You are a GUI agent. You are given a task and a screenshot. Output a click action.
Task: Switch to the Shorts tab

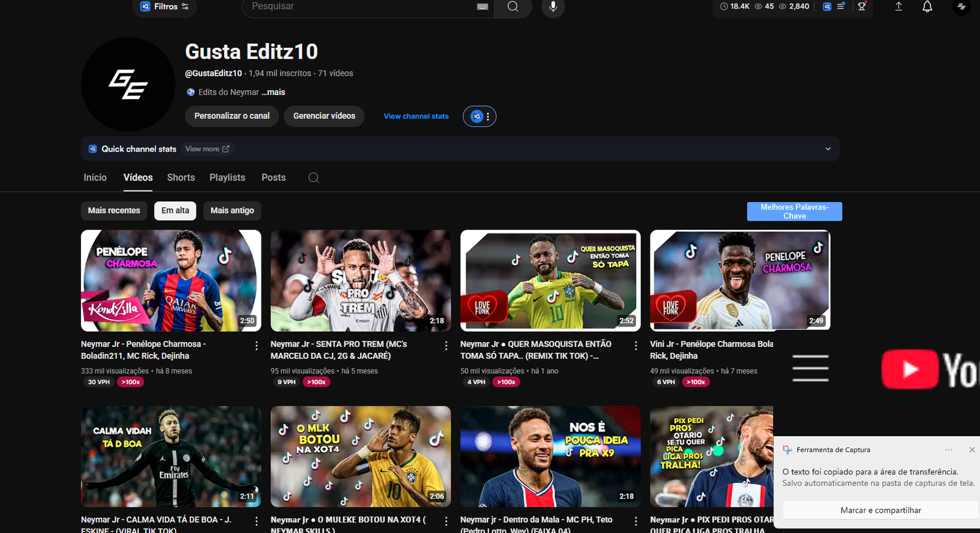click(x=181, y=178)
